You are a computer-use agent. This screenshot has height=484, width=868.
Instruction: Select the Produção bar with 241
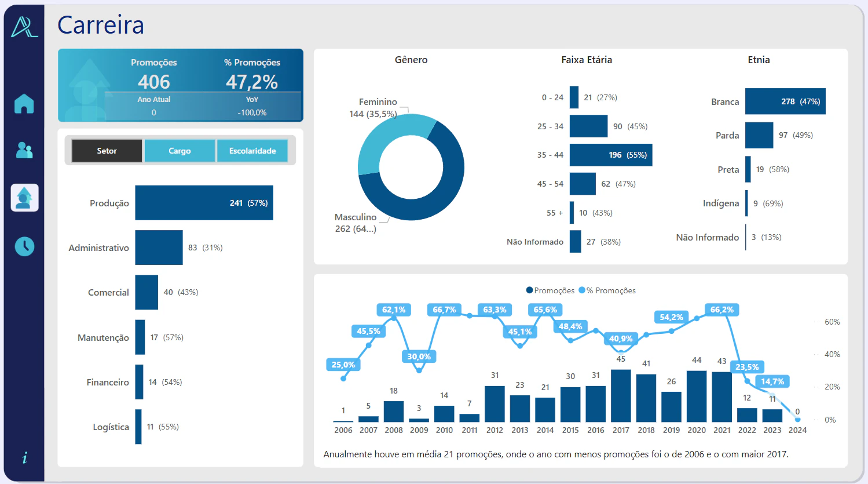204,203
